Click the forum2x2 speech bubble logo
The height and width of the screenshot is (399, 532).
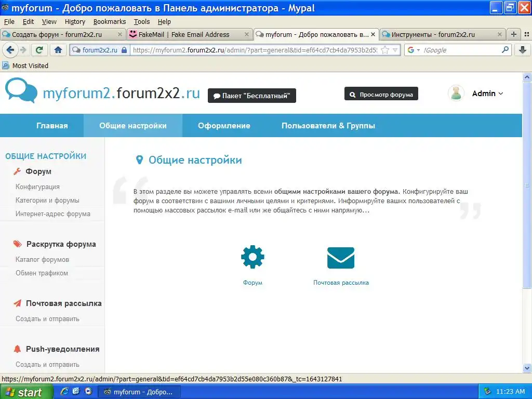pos(21,90)
